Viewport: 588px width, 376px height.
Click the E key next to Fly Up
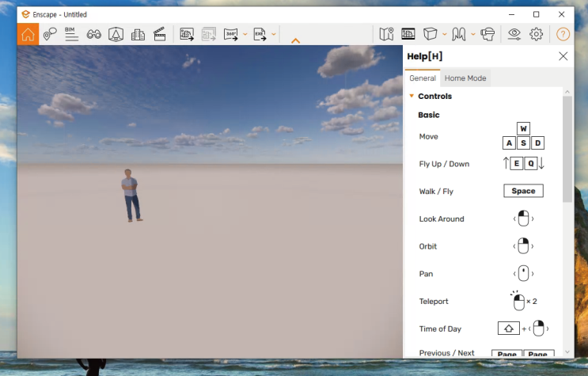[516, 163]
